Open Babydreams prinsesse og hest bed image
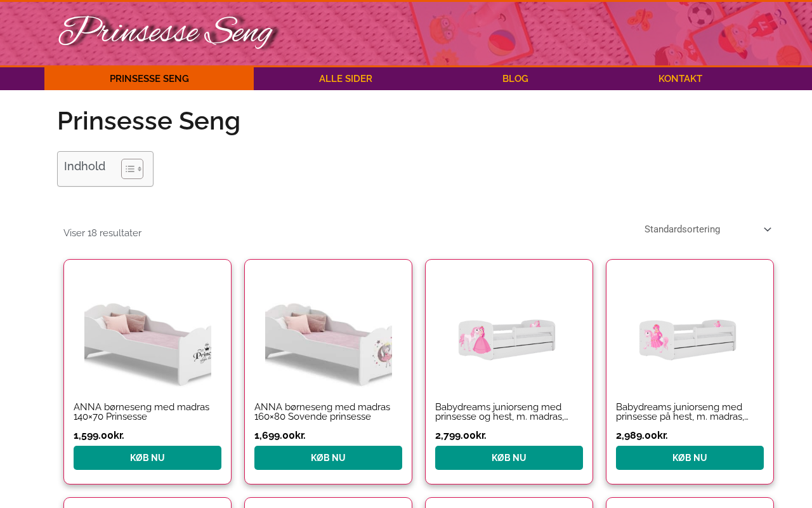The height and width of the screenshot is (508, 812). point(509,337)
